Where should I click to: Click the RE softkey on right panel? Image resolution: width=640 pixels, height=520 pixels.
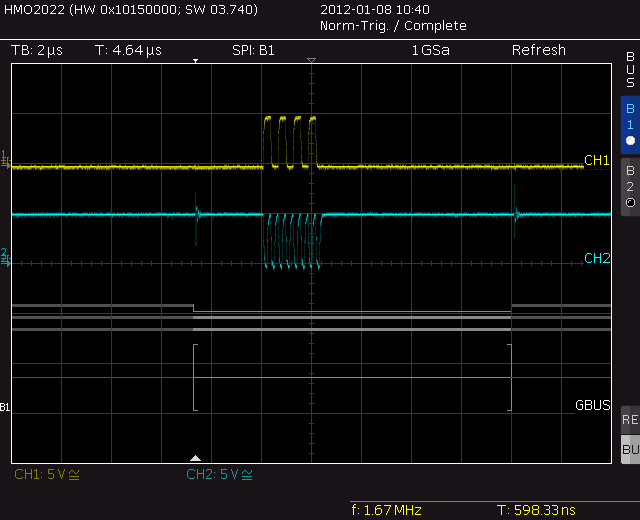pos(629,419)
